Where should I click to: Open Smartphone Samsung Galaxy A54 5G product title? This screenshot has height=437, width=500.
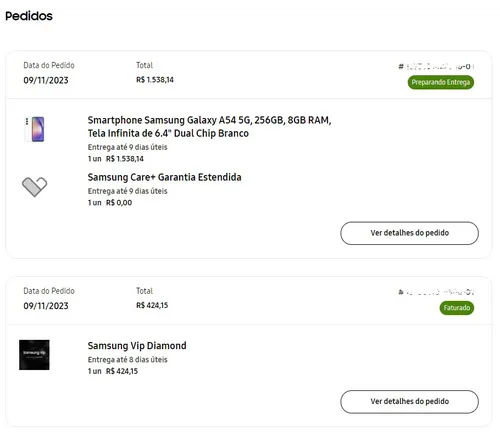point(209,127)
